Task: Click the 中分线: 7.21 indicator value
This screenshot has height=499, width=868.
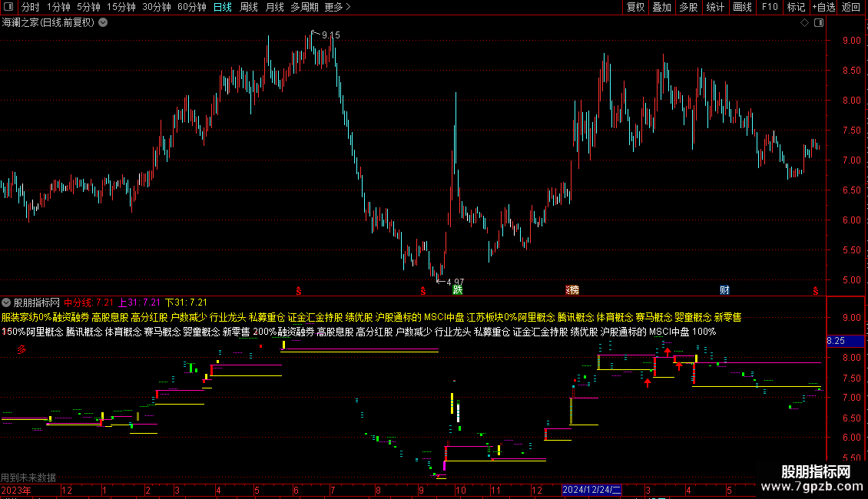Action: coord(88,302)
